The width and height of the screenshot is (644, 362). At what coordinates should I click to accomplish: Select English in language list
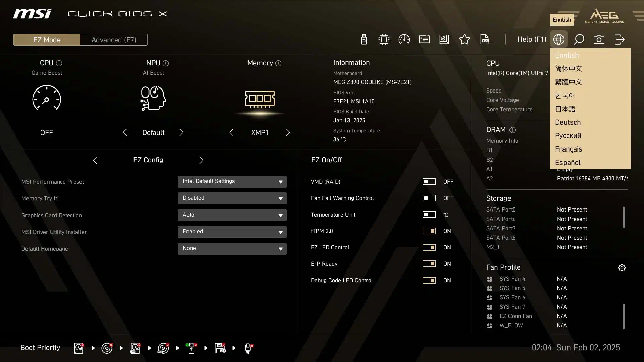click(590, 55)
